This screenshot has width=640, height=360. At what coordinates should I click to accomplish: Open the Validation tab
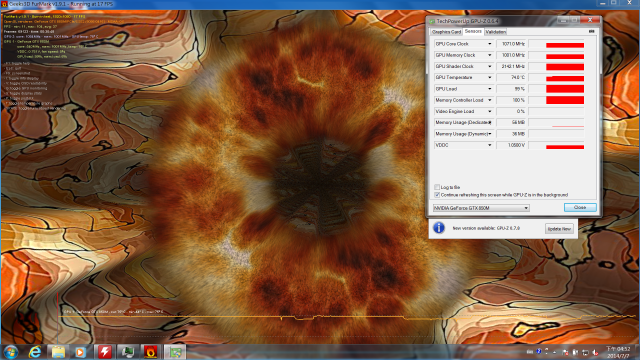pos(496,32)
